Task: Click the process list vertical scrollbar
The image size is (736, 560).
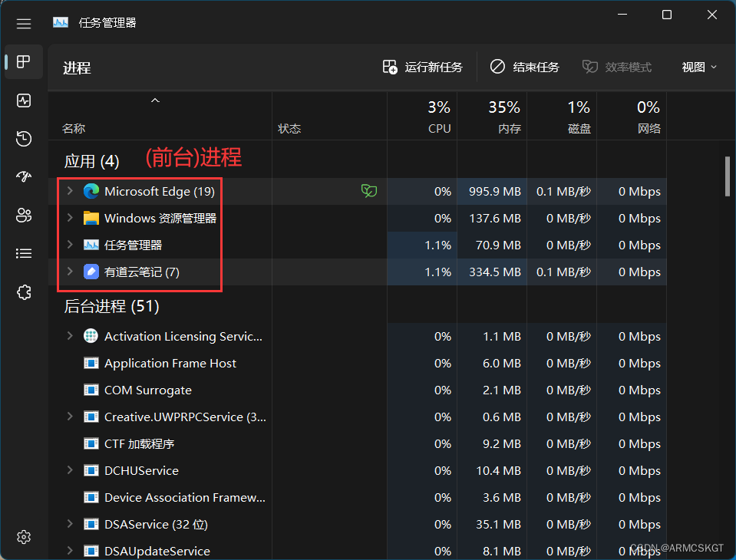Action: pyautogui.click(x=727, y=176)
